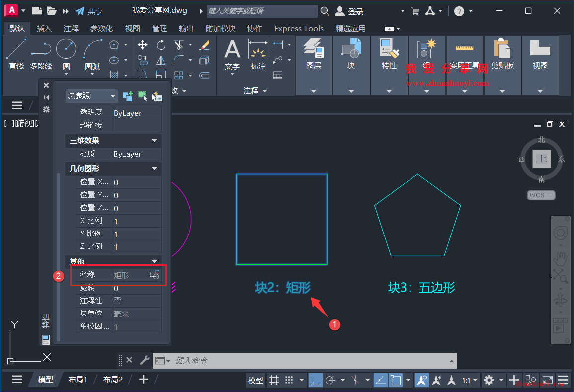Open the 1:1 annotation scale dropdown

click(470, 380)
